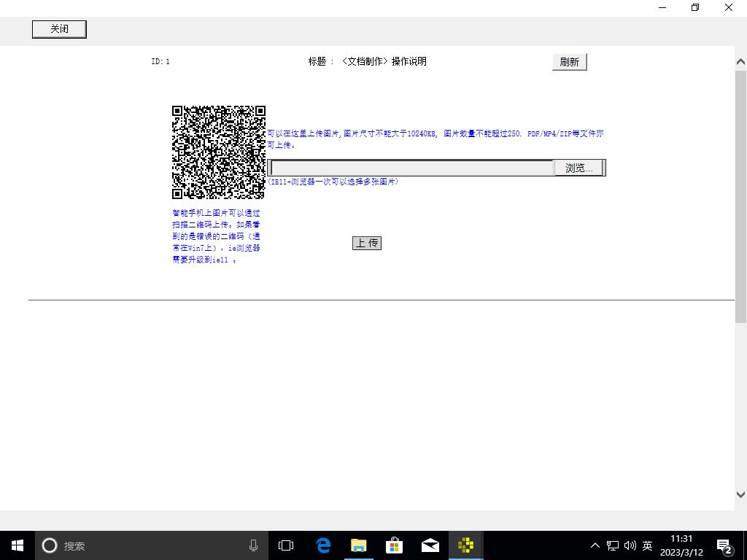Open the notification center icon

click(724, 545)
